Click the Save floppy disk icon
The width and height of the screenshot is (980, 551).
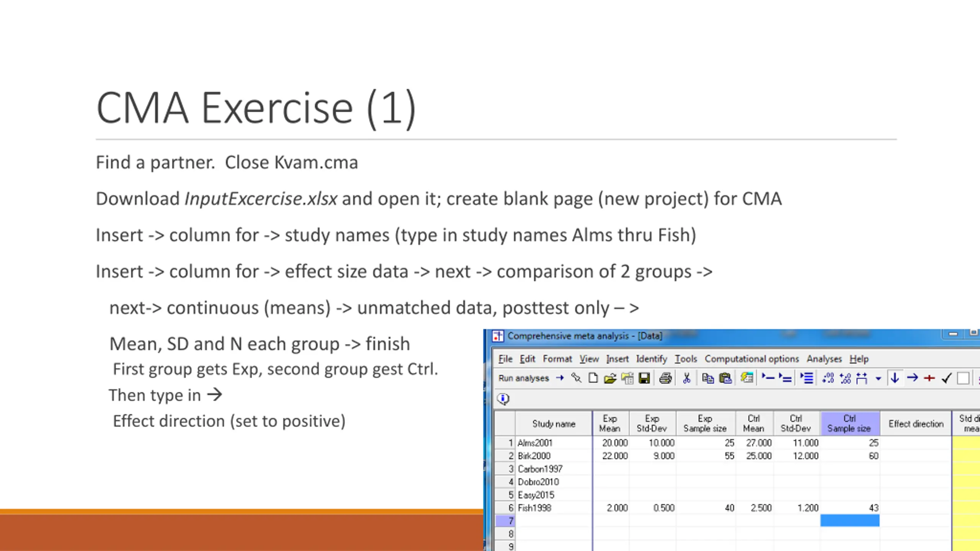coord(644,378)
